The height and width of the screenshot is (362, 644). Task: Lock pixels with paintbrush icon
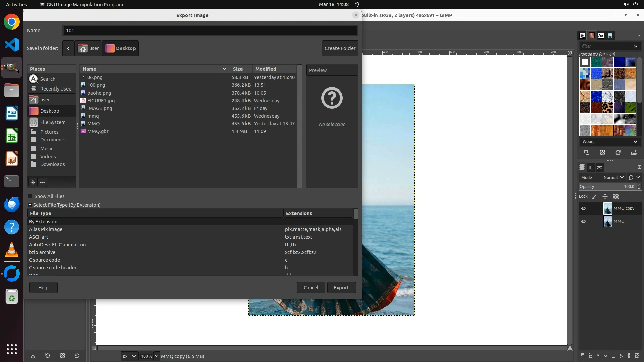[x=594, y=196]
